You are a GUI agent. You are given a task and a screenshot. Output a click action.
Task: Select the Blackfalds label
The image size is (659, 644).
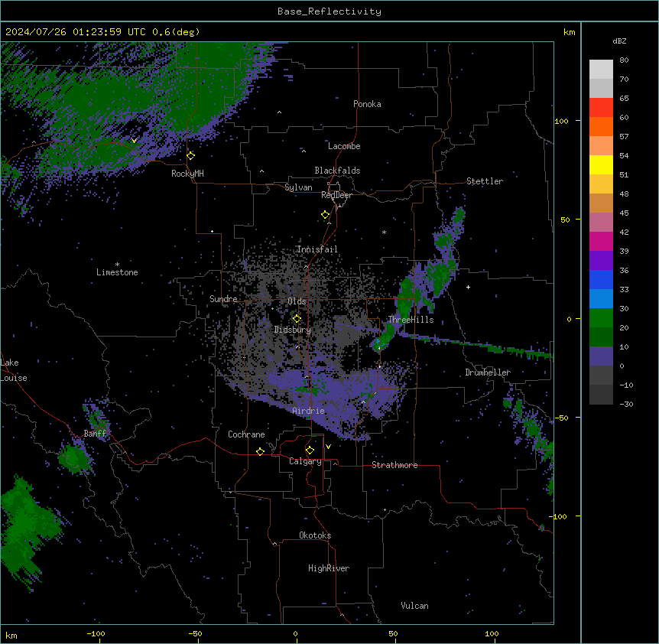[337, 171]
